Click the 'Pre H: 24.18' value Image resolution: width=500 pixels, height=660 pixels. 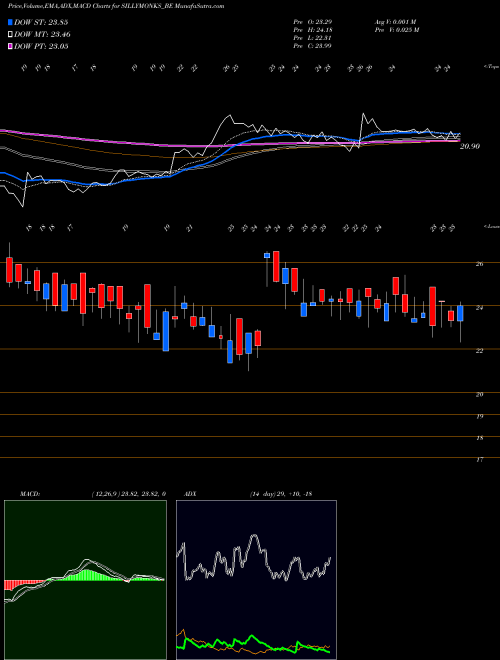point(315,30)
